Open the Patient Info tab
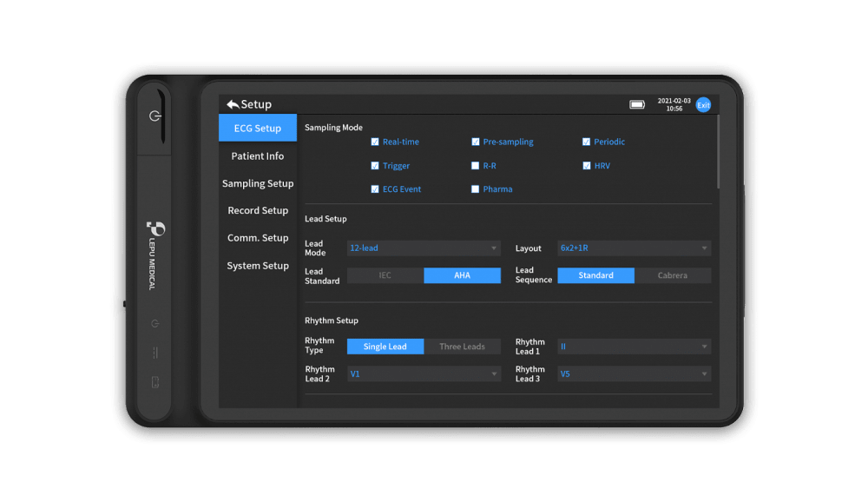 pyautogui.click(x=257, y=156)
